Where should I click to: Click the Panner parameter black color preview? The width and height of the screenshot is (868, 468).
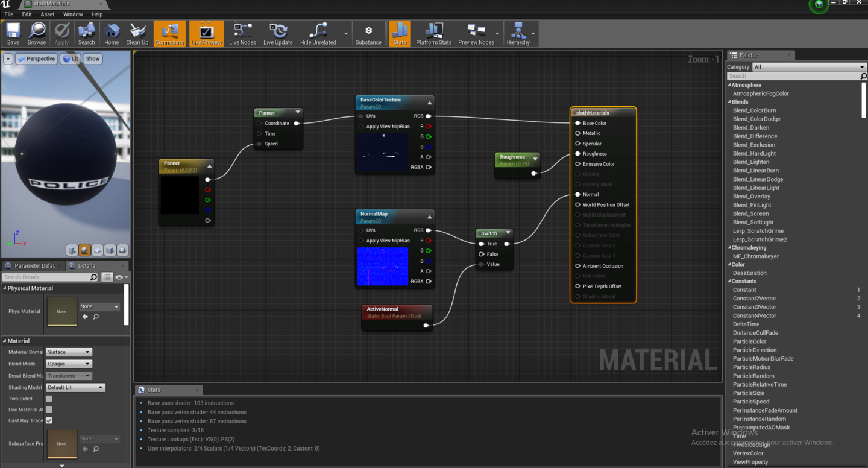pos(180,195)
